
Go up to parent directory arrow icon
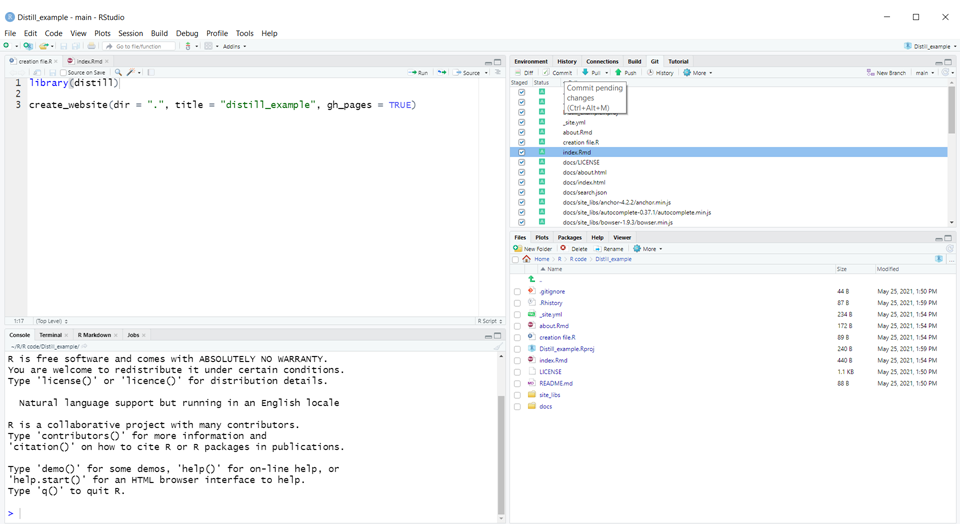click(x=532, y=279)
